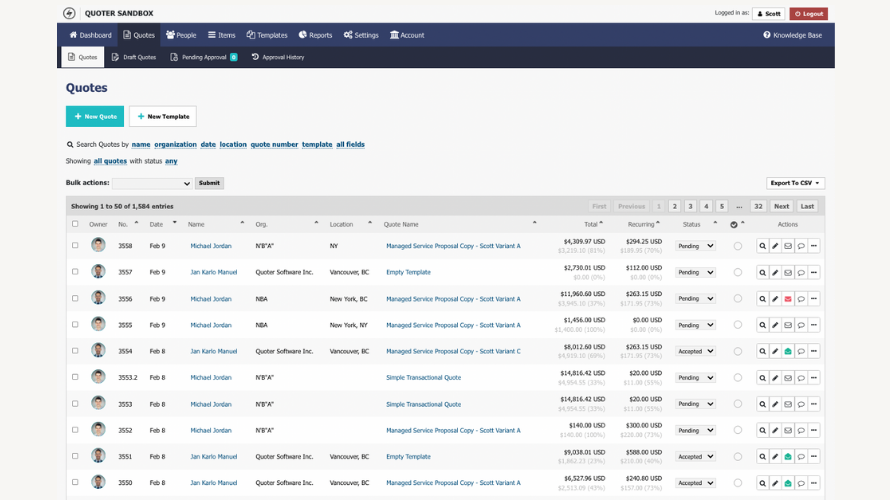Click the green opened-envelope icon for quote 3554
Viewport: 890px width, 500px height.
click(788, 351)
